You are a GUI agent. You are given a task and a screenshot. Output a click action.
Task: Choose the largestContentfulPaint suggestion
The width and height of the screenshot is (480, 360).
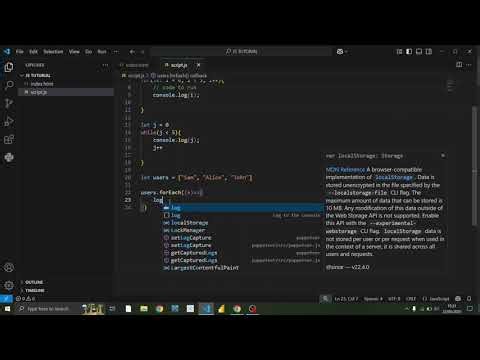tap(242, 268)
